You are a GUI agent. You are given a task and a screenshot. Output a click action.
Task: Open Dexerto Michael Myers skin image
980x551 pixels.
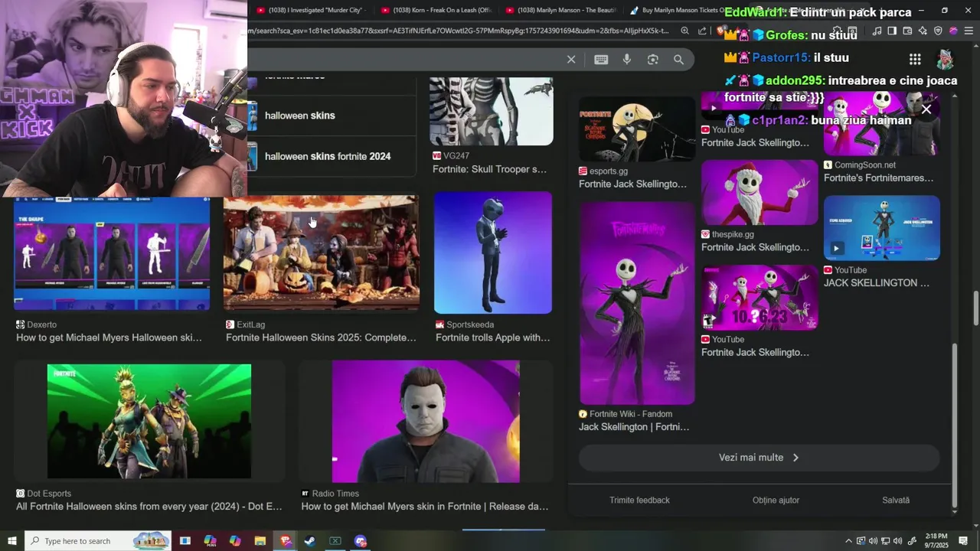click(x=112, y=253)
